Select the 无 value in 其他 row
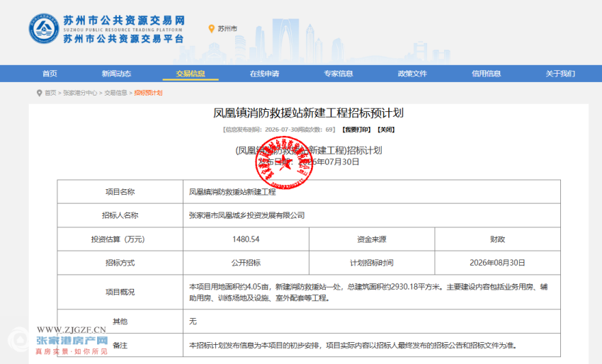602x364 pixels. tap(193, 322)
